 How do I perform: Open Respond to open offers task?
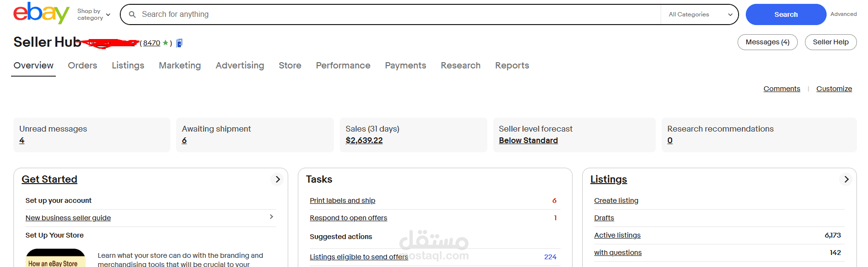click(x=348, y=218)
